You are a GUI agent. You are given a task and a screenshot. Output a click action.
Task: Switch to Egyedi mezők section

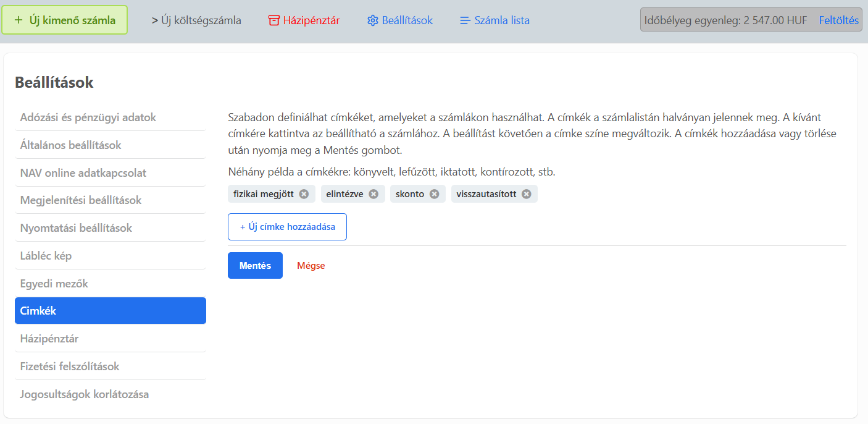click(54, 284)
